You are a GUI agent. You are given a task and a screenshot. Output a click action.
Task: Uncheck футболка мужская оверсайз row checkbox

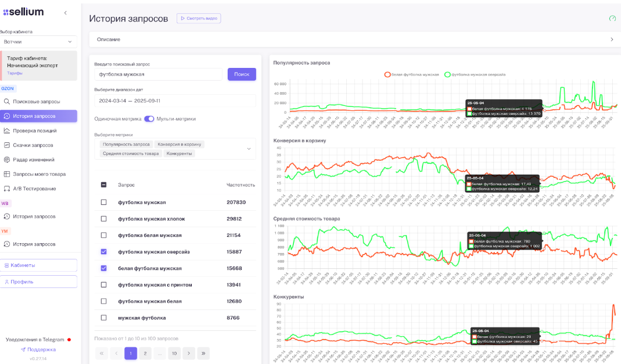coord(104,251)
